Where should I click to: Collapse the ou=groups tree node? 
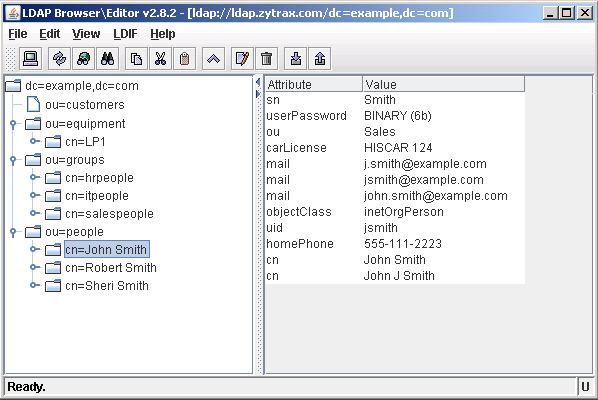click(x=13, y=160)
